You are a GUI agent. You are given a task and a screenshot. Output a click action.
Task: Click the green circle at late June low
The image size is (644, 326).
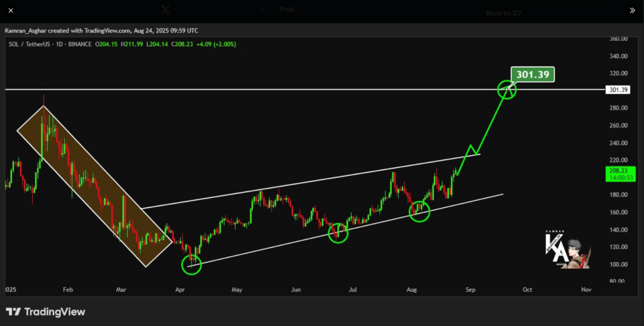pos(338,233)
